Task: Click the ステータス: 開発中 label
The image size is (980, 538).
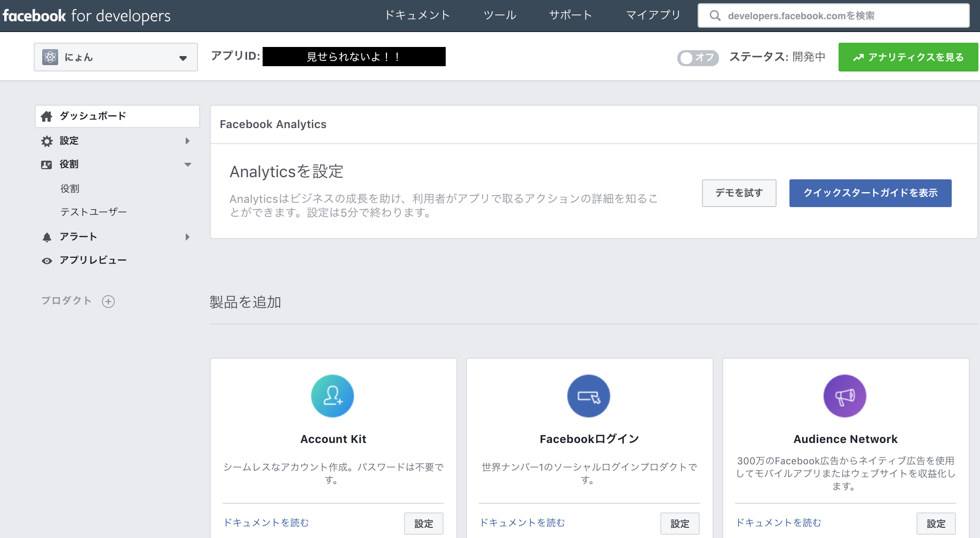Action: [777, 57]
